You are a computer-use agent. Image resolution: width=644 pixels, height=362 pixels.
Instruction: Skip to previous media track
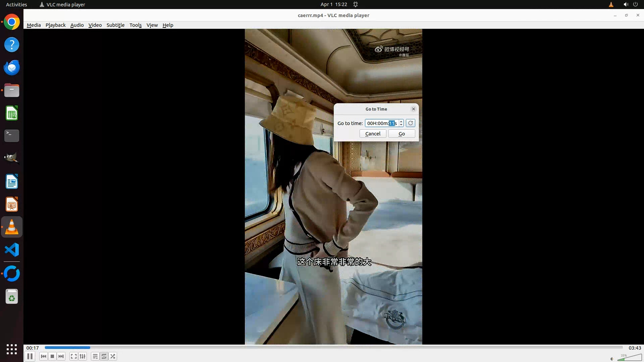tap(44, 356)
